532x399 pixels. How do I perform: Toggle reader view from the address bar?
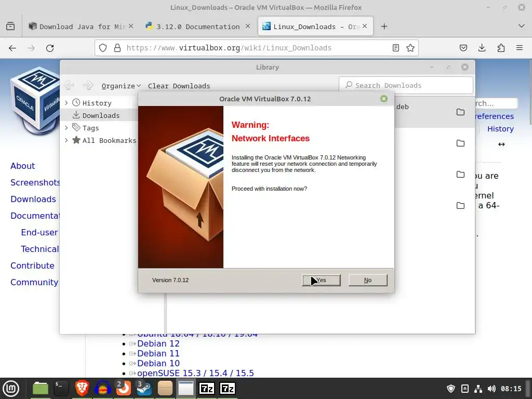(395, 48)
